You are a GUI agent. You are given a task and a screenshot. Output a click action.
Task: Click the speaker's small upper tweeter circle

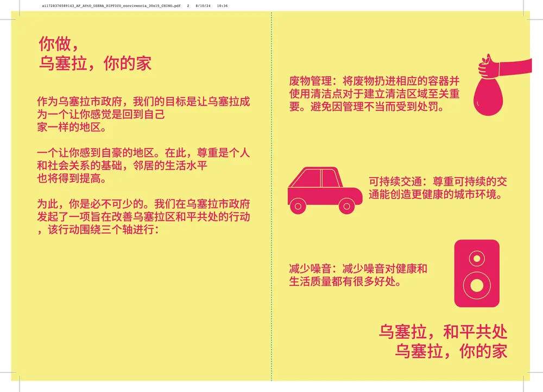pyautogui.click(x=476, y=257)
